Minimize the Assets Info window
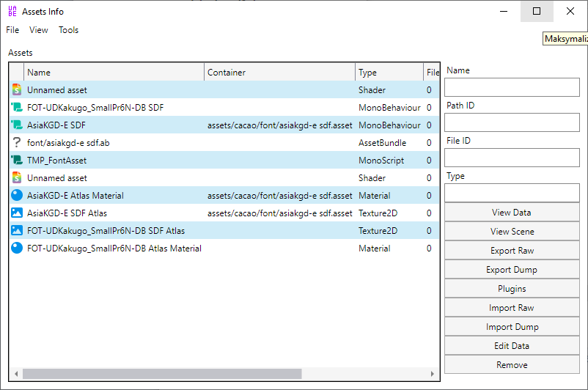 click(x=504, y=11)
